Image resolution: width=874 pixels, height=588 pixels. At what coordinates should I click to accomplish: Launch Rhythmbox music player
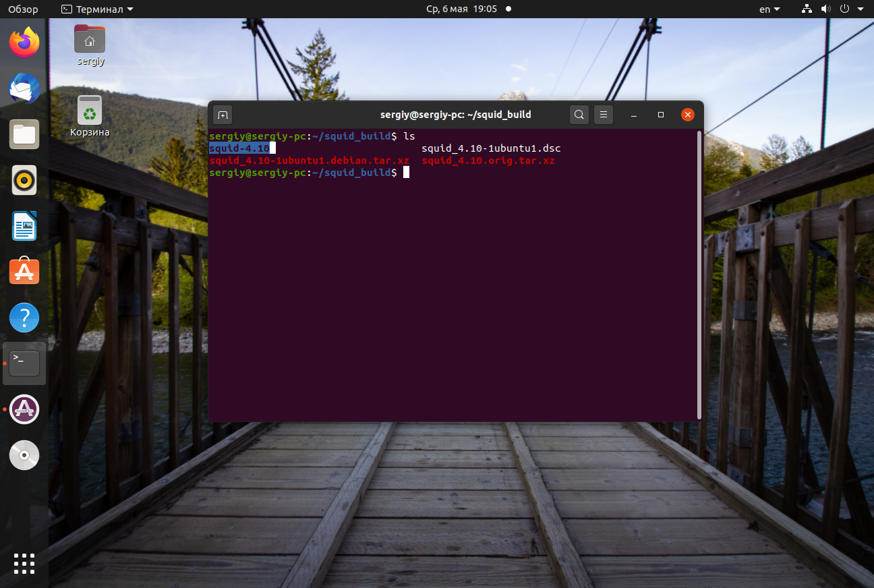click(24, 180)
